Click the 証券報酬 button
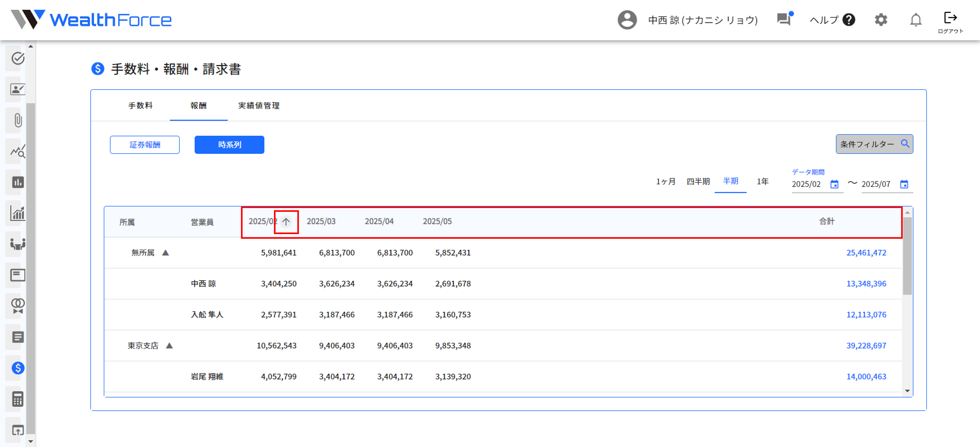980x447 pixels. coord(145,145)
